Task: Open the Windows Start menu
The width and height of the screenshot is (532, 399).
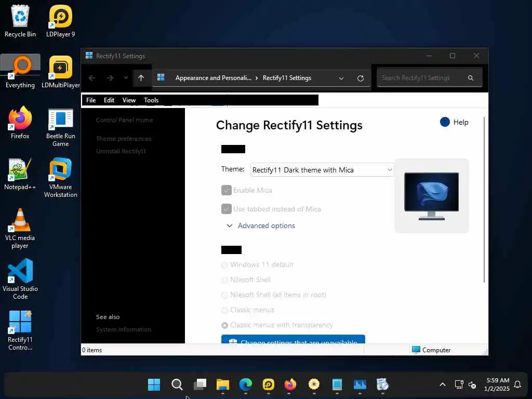Action: click(154, 385)
